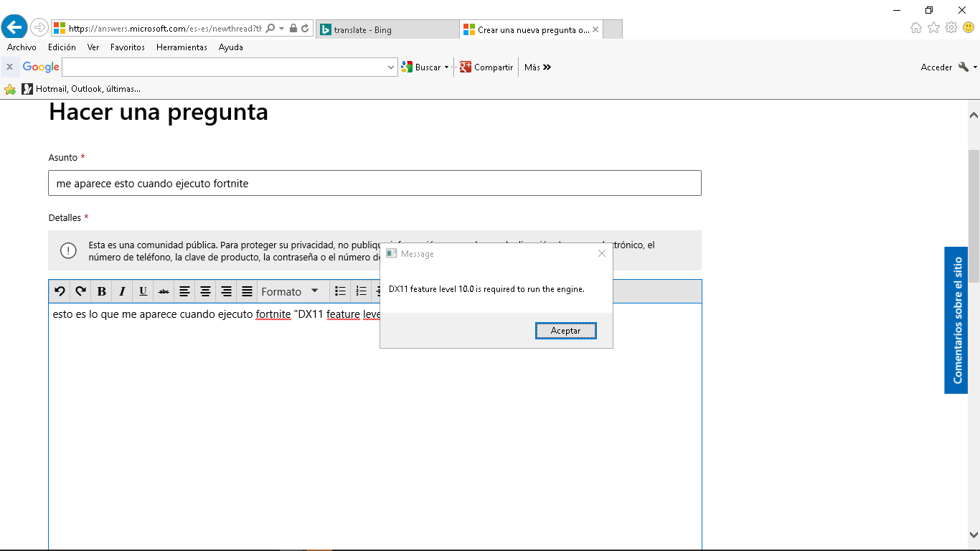The image size is (980, 551).
Task: Click the privacy notice info icon
Action: coord(68,250)
